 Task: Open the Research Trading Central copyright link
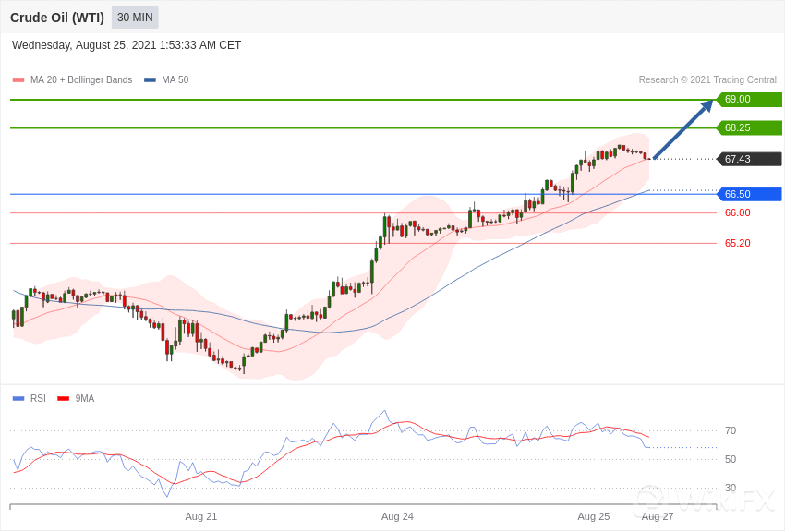point(707,80)
